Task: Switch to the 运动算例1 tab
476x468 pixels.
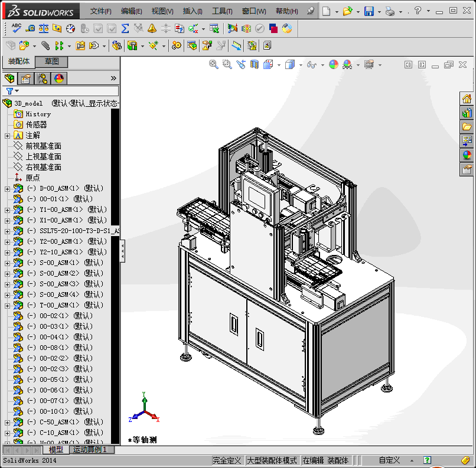Action: [x=90, y=450]
